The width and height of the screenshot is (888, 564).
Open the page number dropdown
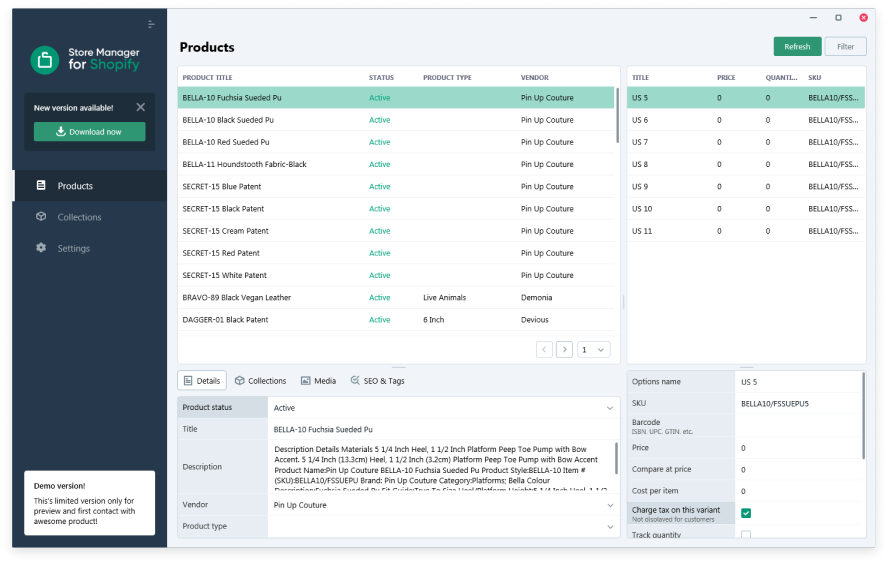click(593, 349)
